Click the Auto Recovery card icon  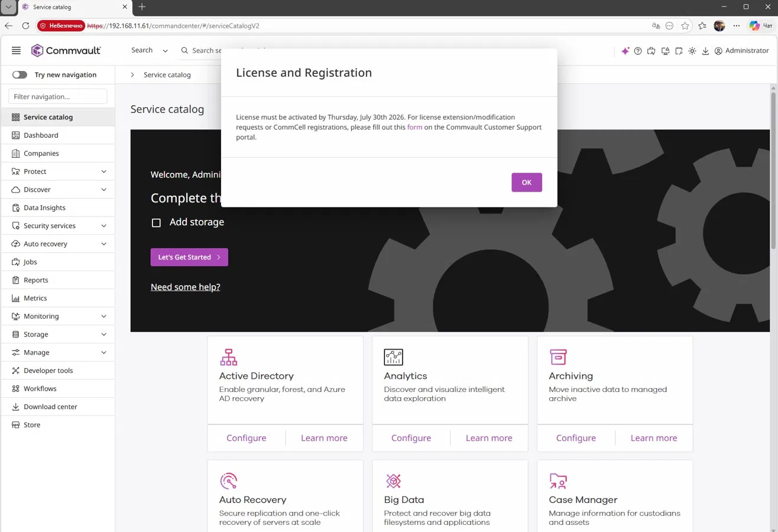tap(228, 481)
